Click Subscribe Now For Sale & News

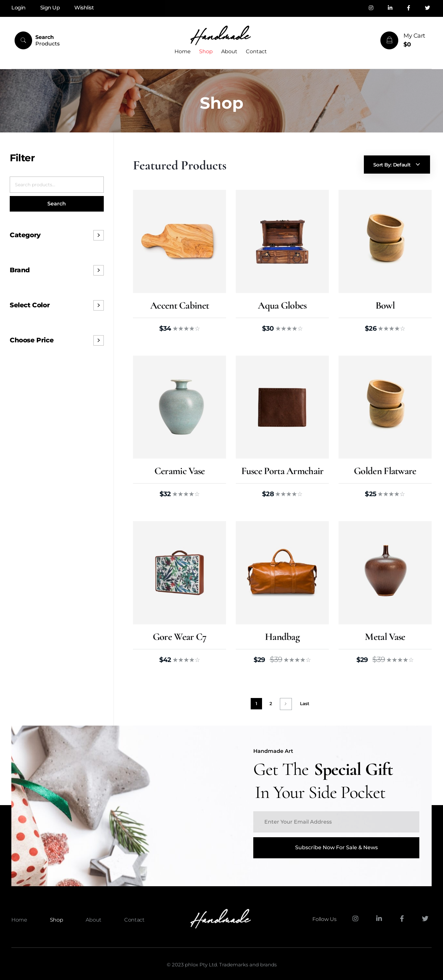tap(336, 847)
